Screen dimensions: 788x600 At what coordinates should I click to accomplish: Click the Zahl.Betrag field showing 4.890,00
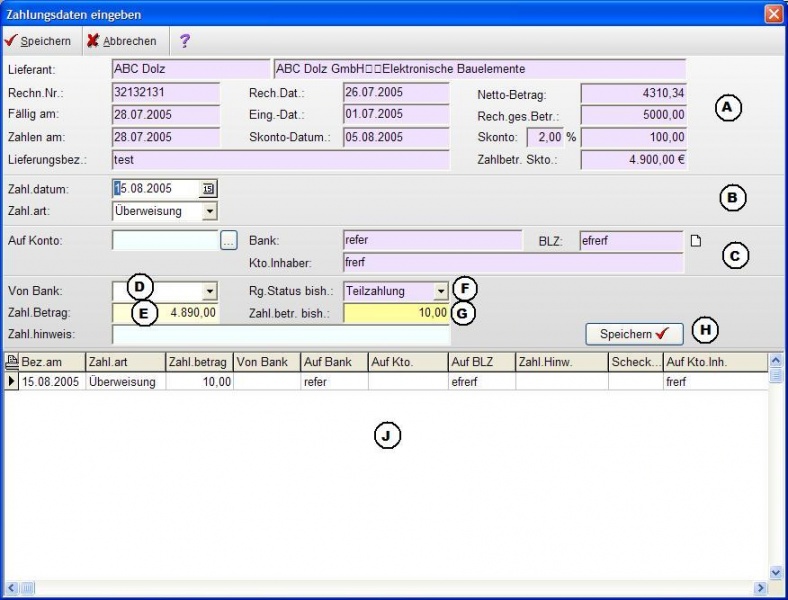click(165, 313)
